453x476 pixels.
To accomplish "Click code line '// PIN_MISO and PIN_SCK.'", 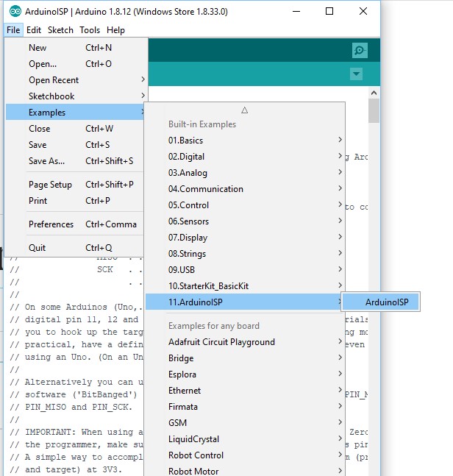I will pos(71,407).
